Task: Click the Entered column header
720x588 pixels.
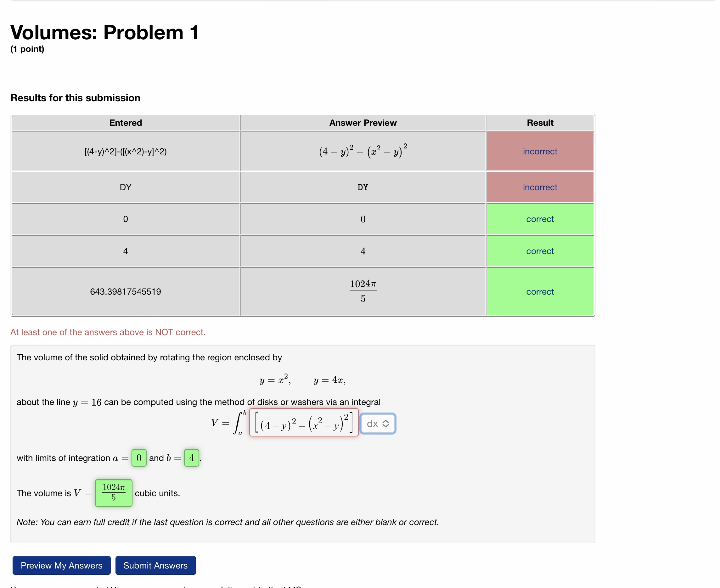Action: pos(126,123)
